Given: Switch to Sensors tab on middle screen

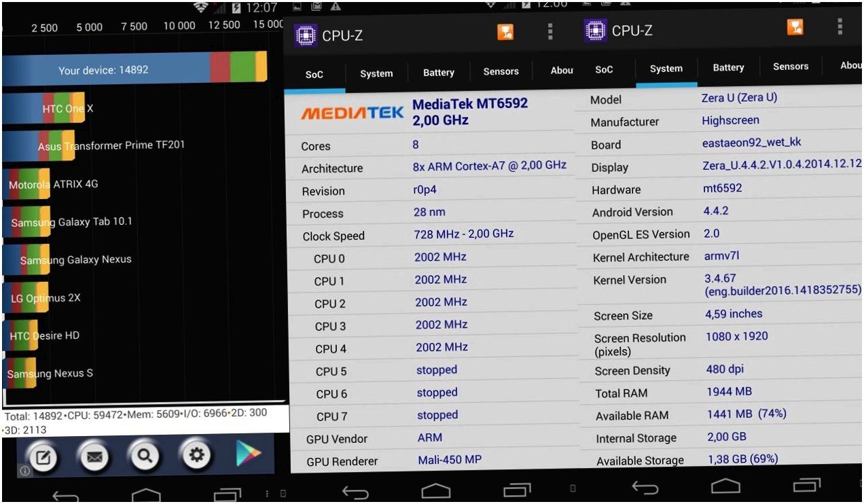Looking at the screenshot, I should pos(501,71).
